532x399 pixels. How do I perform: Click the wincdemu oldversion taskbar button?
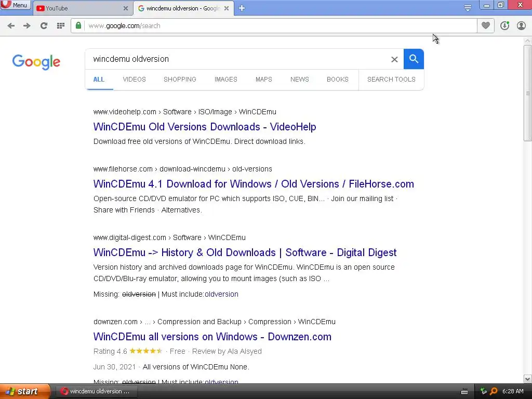[x=97, y=391]
